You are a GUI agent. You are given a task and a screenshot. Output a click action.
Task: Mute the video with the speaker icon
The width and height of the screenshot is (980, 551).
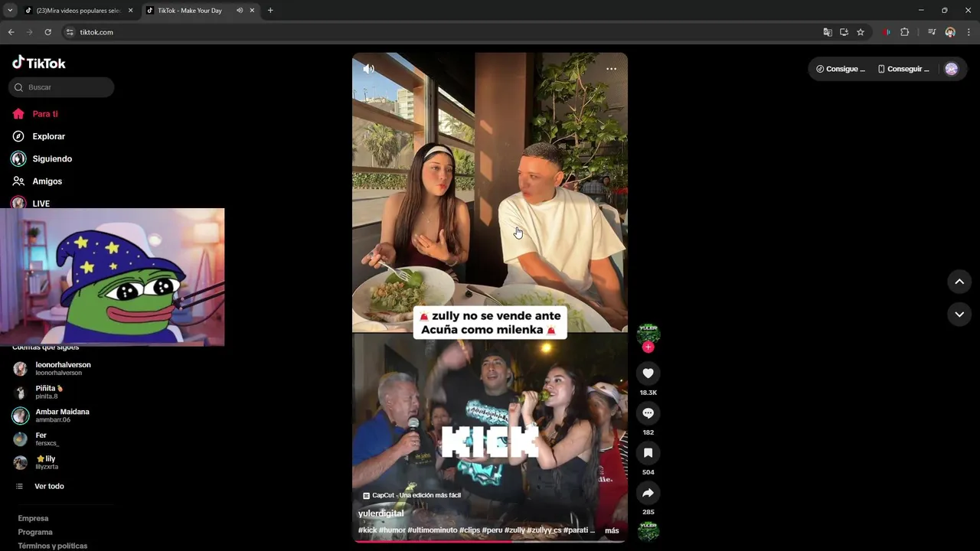click(x=368, y=69)
